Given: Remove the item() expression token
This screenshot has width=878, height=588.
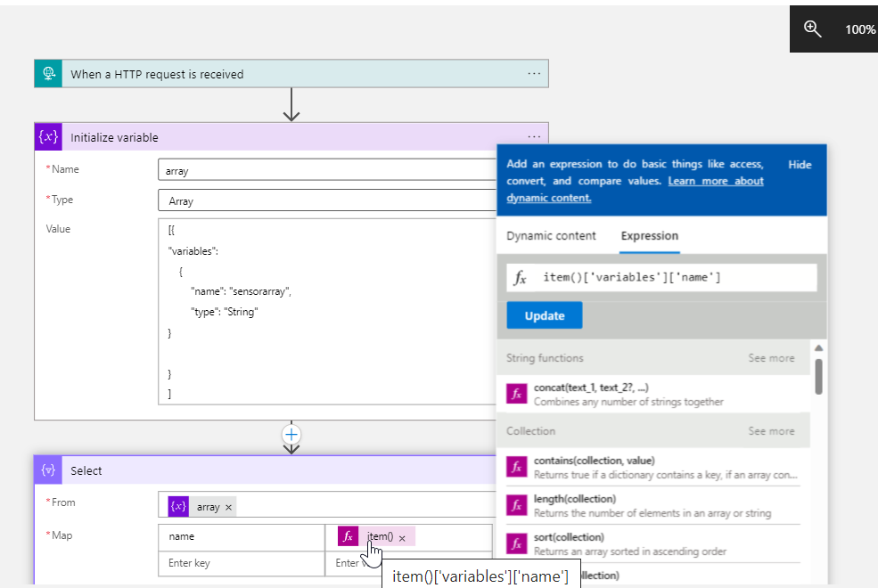Looking at the screenshot, I should click(402, 537).
